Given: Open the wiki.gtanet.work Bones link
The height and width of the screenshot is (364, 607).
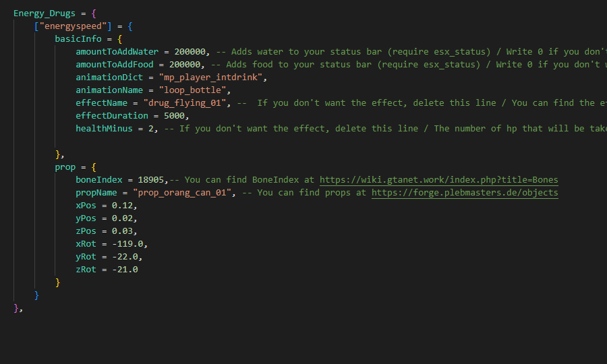Looking at the screenshot, I should tap(438, 180).
